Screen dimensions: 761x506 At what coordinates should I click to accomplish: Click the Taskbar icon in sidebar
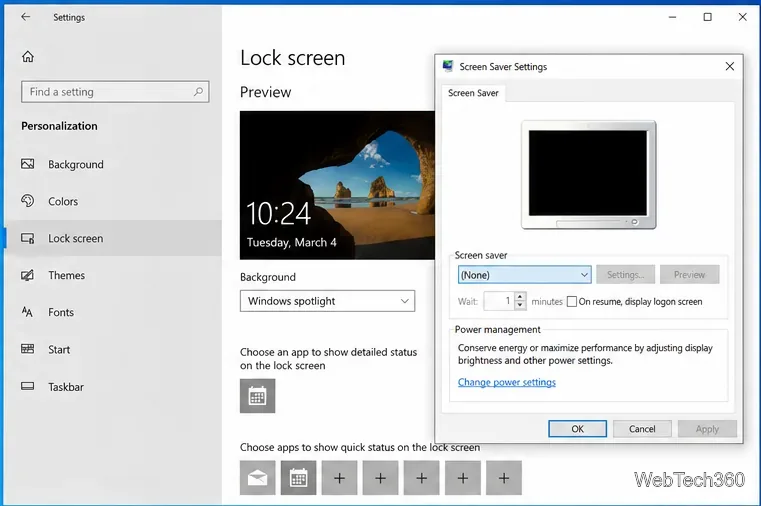(28, 386)
